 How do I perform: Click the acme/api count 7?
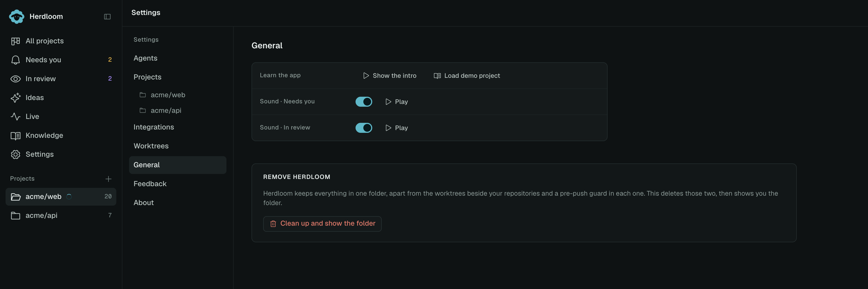coord(110,215)
